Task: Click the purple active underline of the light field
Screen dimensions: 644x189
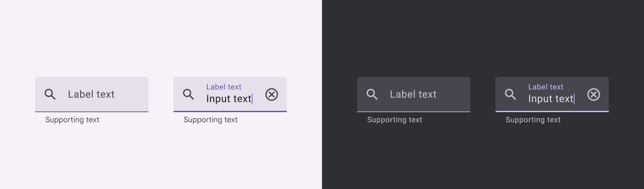Action: click(230, 111)
